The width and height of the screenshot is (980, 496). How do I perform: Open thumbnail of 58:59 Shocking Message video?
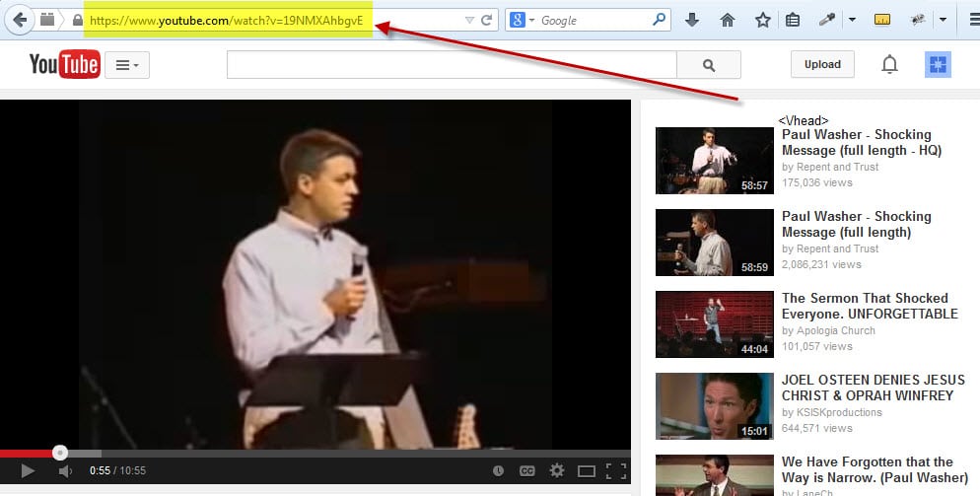click(715, 243)
